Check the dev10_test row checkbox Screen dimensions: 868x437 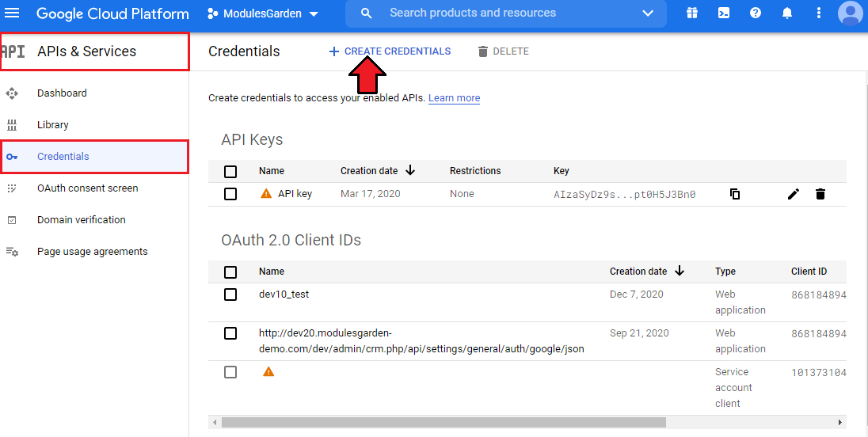coord(230,294)
